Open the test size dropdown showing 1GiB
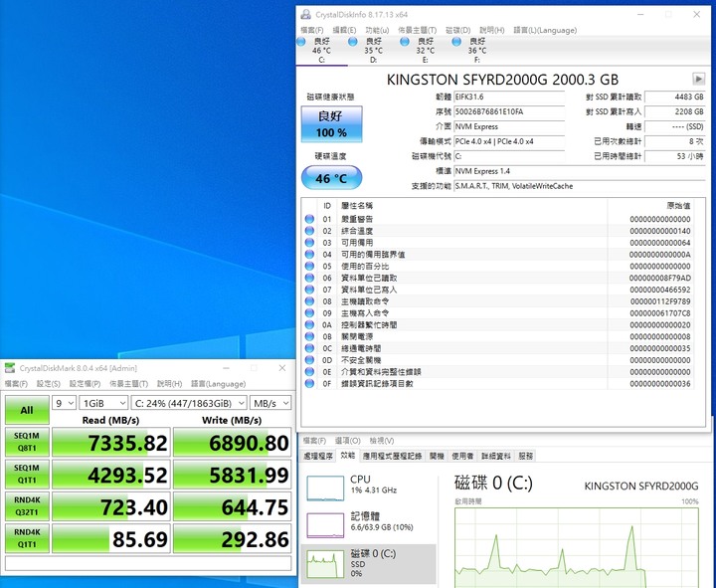The height and width of the screenshot is (588, 716). coord(103,403)
